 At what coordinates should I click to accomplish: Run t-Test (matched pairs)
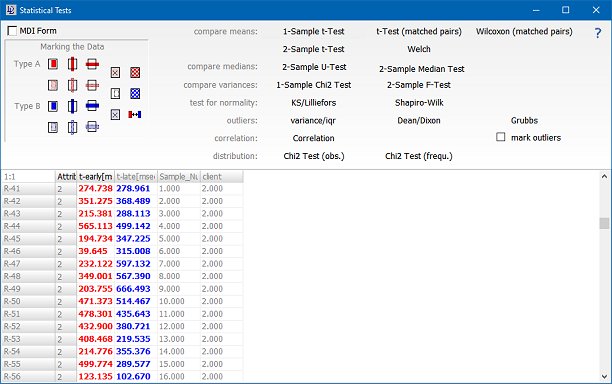[419, 31]
